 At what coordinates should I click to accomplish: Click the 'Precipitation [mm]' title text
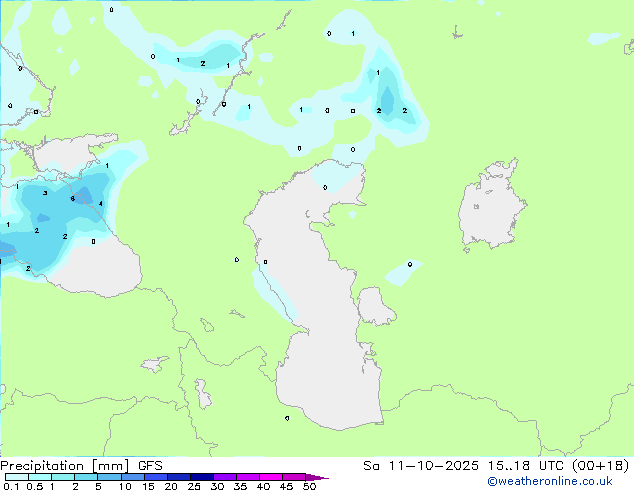pyautogui.click(x=64, y=466)
